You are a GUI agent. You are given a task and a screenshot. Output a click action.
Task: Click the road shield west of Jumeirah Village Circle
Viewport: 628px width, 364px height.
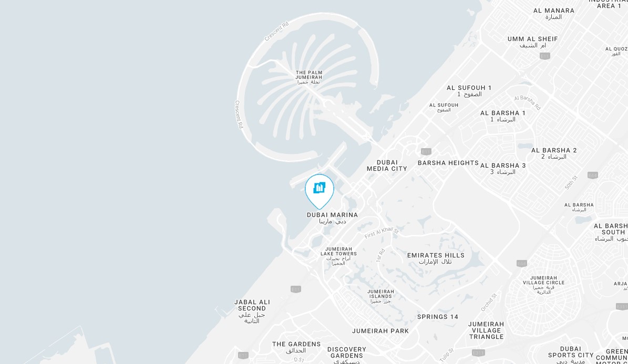point(521,263)
